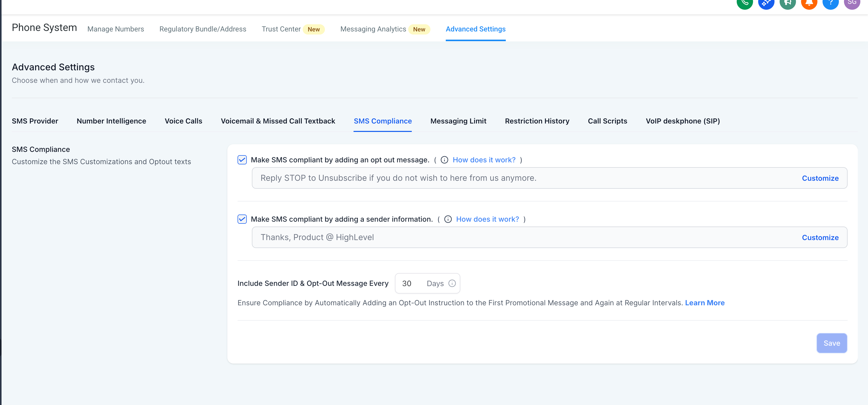This screenshot has height=405, width=868.
Task: Open the Learn More link
Action: (705, 302)
